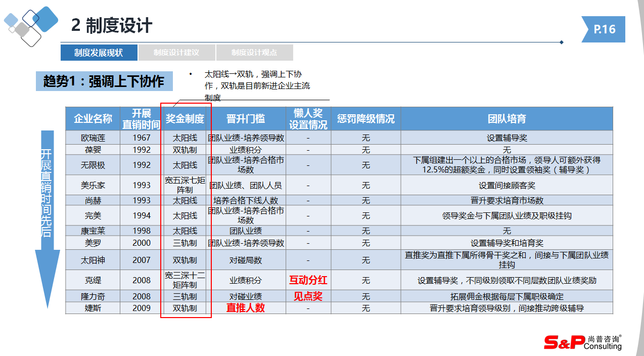This screenshot has height=356, width=644.
Task: Select the year 1967 cell
Action: (142, 138)
